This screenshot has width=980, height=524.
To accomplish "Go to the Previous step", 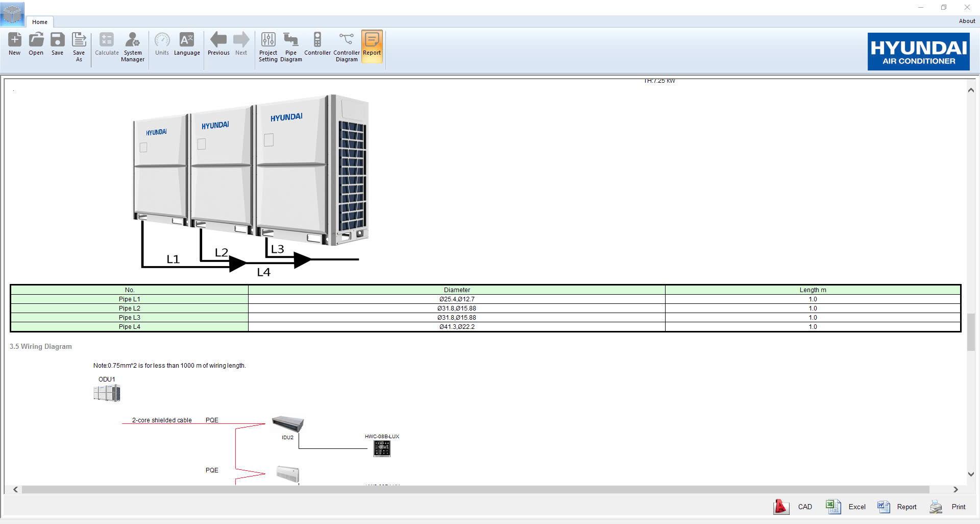I will 218,44.
